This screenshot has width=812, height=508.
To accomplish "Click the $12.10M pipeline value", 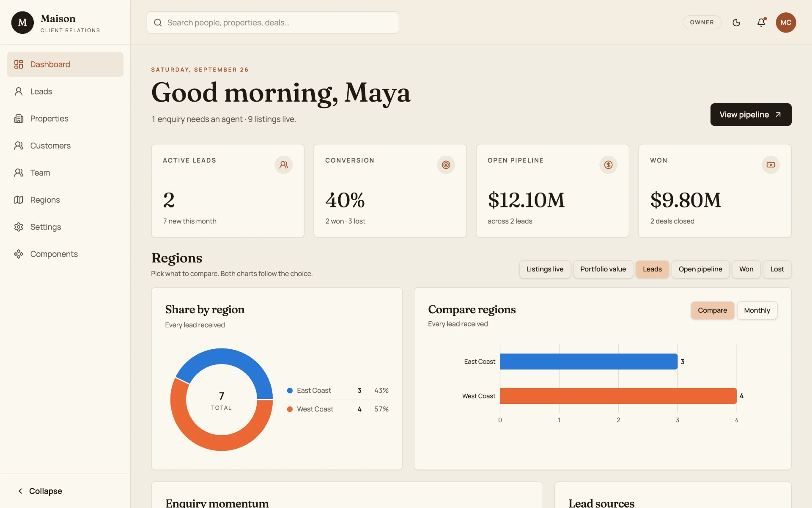I will click(x=526, y=200).
